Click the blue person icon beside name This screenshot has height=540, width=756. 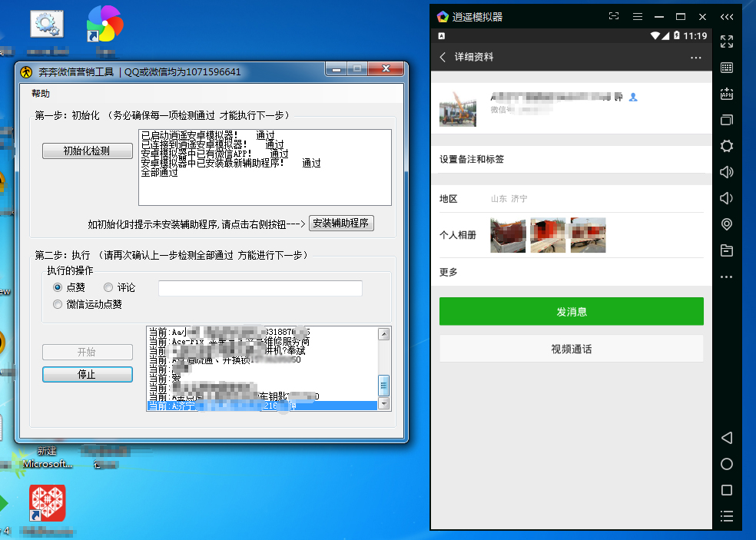pyautogui.click(x=633, y=98)
